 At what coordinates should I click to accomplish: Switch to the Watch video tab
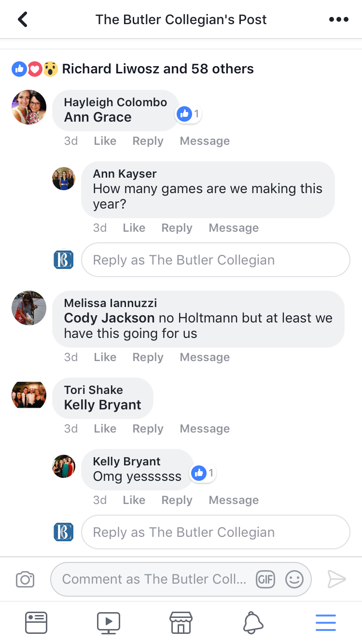[x=109, y=622]
